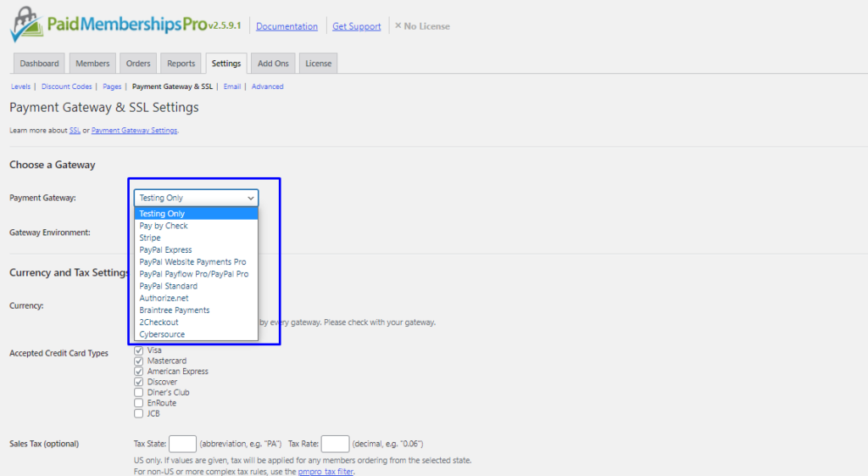Open the Add Ons tab
Screen dimensions: 868x476
click(x=273, y=63)
